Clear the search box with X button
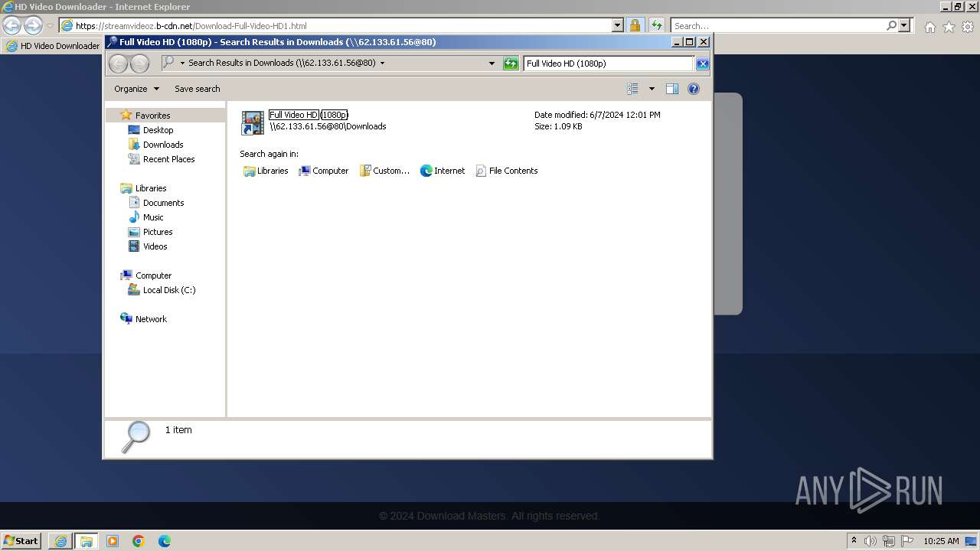The height and width of the screenshot is (551, 980). (x=702, y=64)
